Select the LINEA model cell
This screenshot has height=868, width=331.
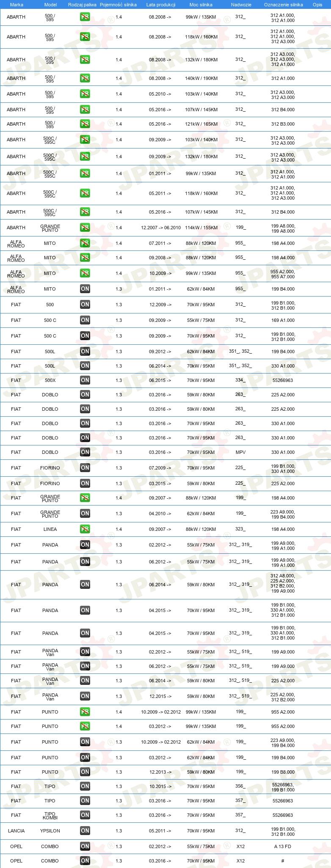(x=50, y=529)
